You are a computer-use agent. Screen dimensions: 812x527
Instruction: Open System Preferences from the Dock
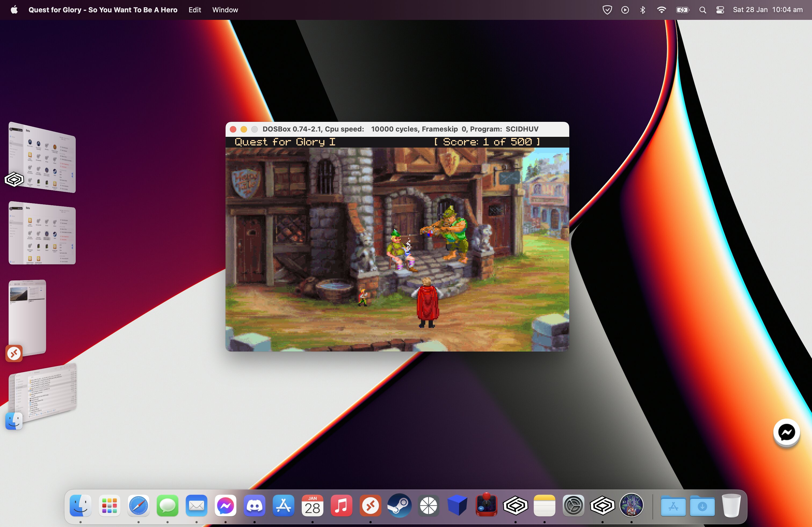573,506
